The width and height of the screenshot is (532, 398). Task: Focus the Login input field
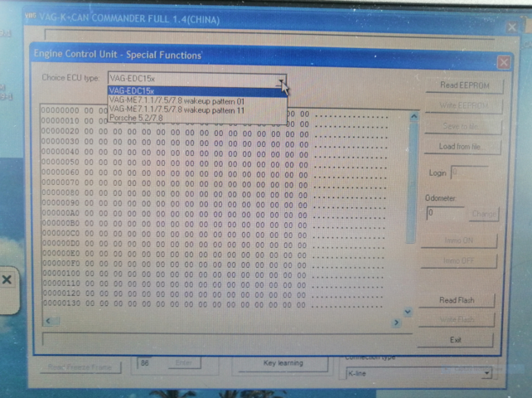click(x=469, y=172)
